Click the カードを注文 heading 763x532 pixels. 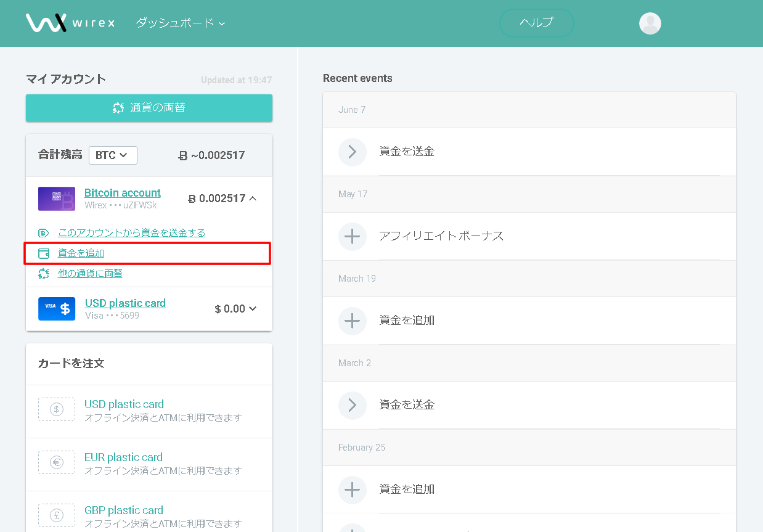[71, 364]
